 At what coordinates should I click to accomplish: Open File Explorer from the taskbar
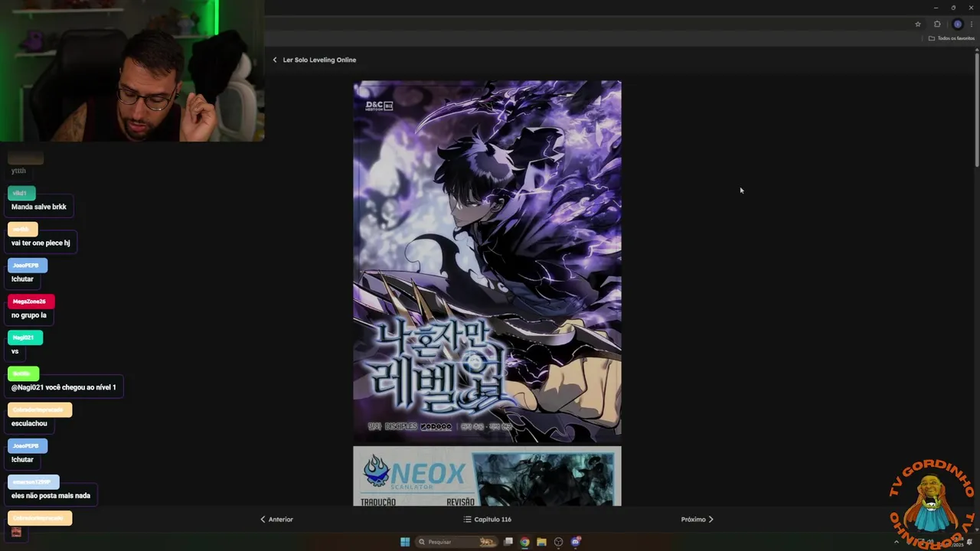pyautogui.click(x=541, y=542)
